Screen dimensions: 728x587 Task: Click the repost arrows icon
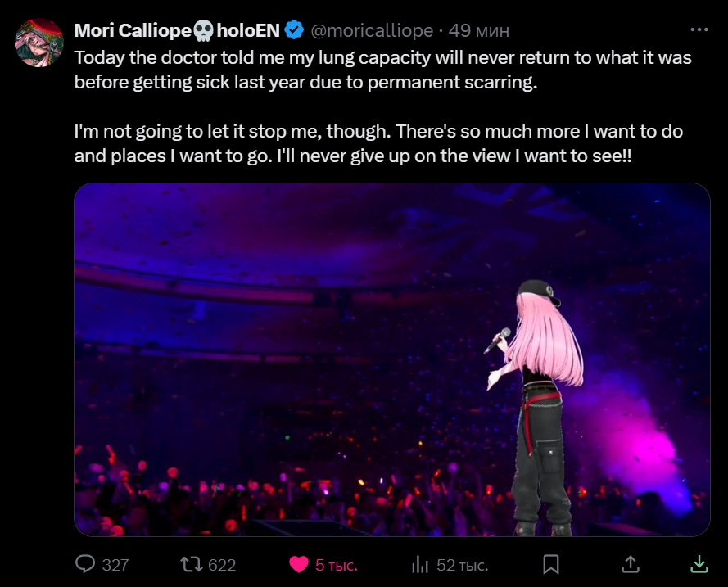[x=191, y=564]
